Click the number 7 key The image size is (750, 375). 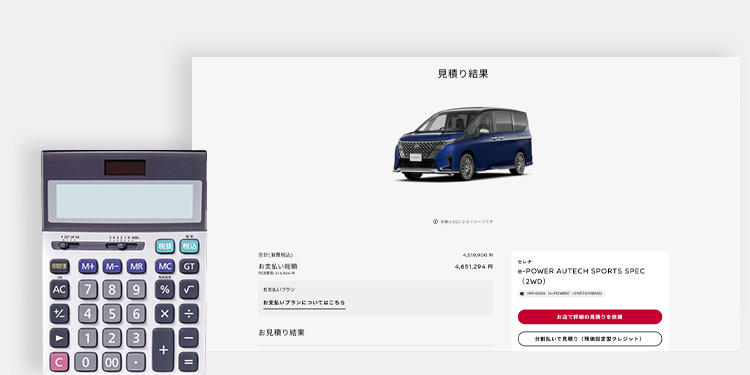click(88, 289)
